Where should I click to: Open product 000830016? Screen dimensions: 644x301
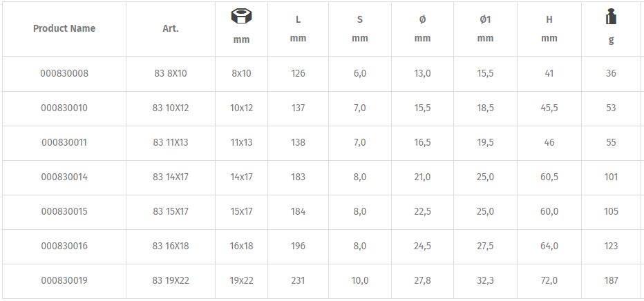64,246
